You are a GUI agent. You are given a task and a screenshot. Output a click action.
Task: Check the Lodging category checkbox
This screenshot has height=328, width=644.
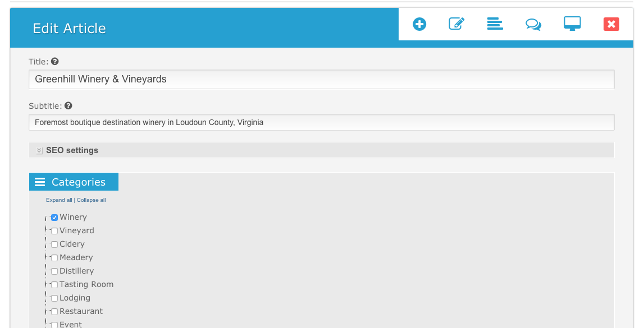click(54, 298)
